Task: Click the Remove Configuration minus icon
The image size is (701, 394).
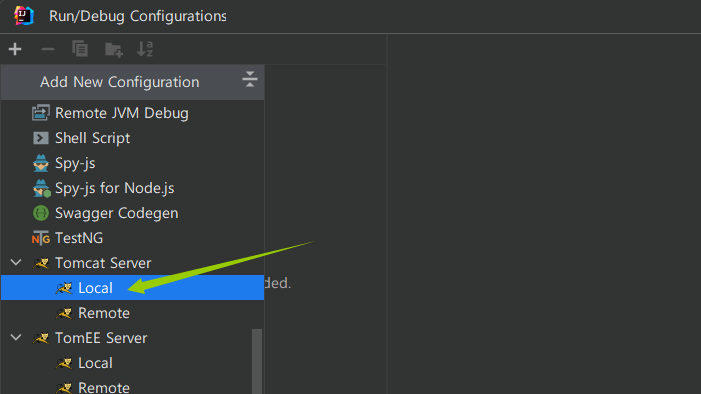Action: [x=48, y=49]
